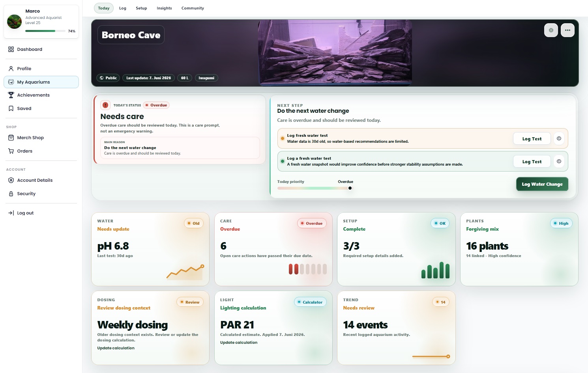This screenshot has height=373, width=588.
Task: Click the Main Reason 'Do the next water change' box
Action: (180, 148)
